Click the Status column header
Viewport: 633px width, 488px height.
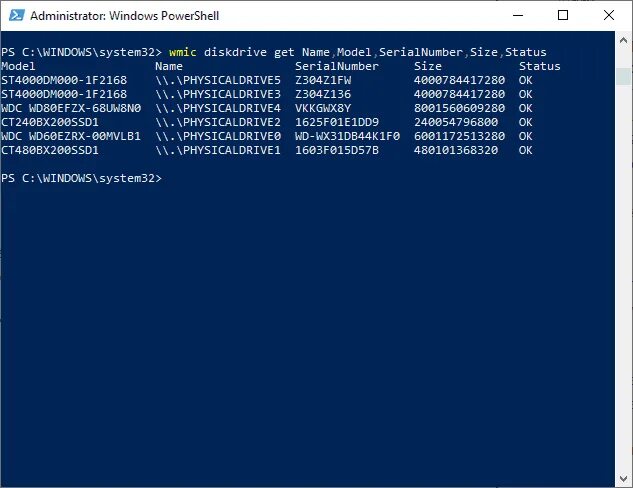540,66
